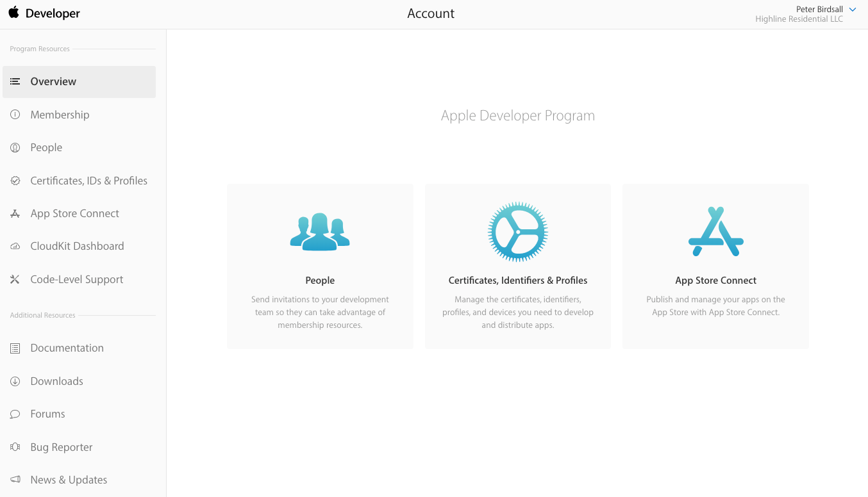Viewport: 868px width, 497px height.
Task: Click the Downloads arrow icon
Action: point(15,381)
